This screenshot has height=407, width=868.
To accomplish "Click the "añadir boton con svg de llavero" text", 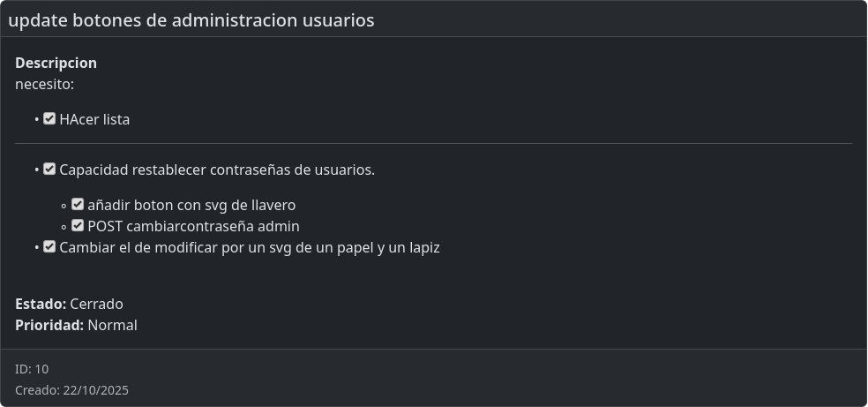I will pyautogui.click(x=191, y=205).
